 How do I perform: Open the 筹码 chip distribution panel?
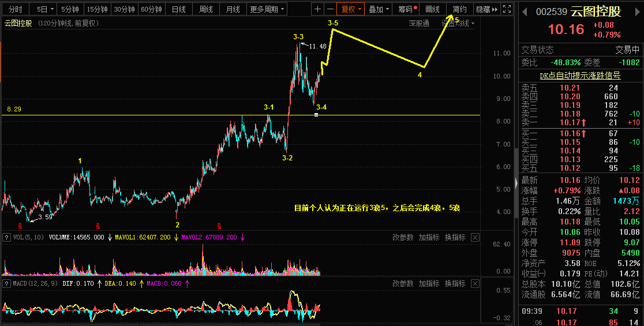406,9
